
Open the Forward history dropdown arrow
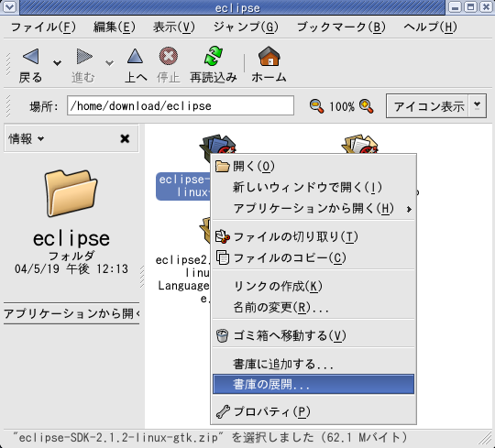coord(109,63)
